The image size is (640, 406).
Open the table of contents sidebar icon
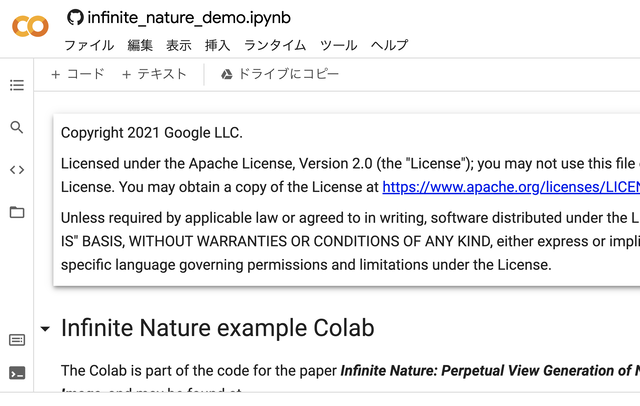pyautogui.click(x=17, y=85)
